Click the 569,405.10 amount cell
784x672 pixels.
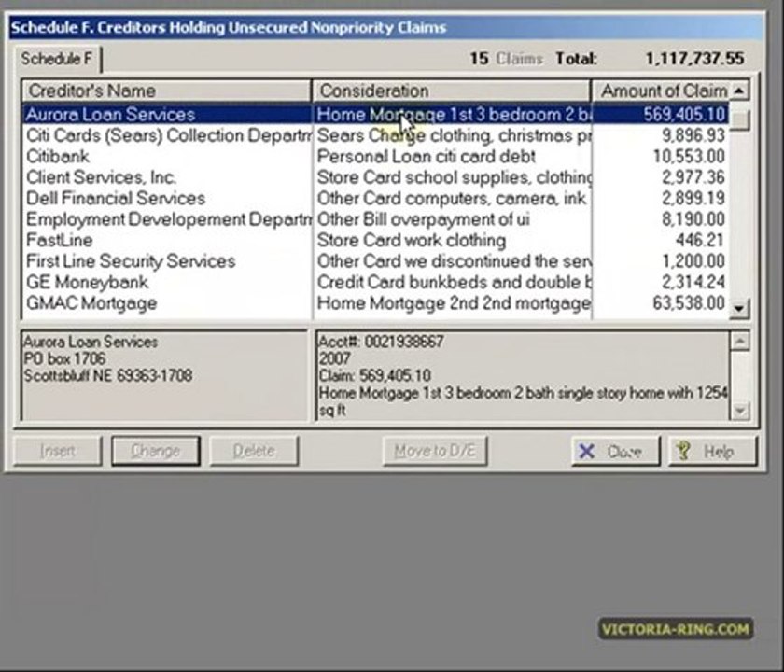(x=661, y=115)
